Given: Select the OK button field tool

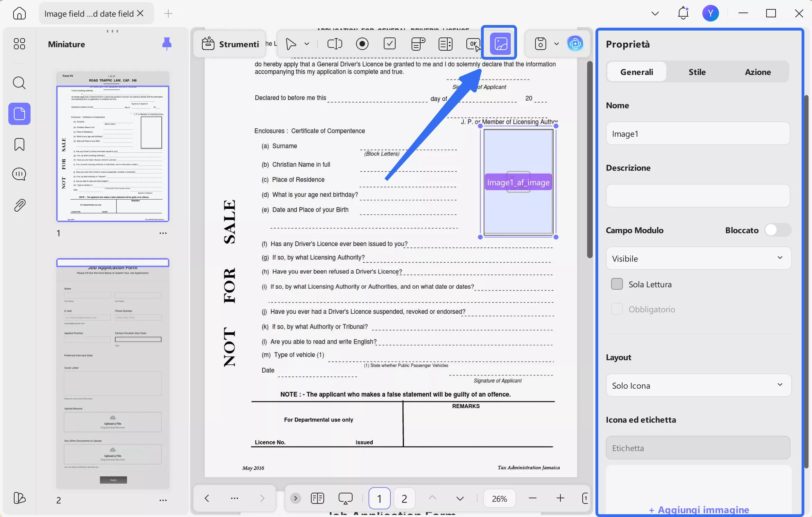Looking at the screenshot, I should [x=473, y=44].
